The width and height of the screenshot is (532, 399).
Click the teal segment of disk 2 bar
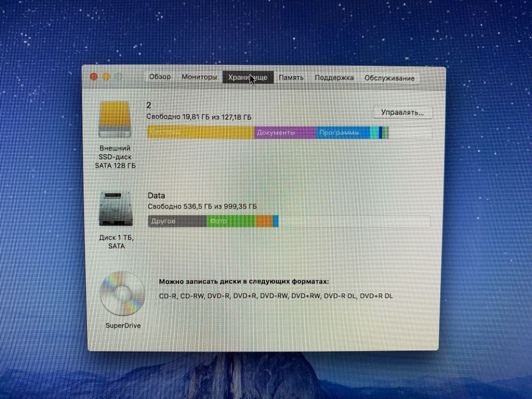(x=374, y=133)
